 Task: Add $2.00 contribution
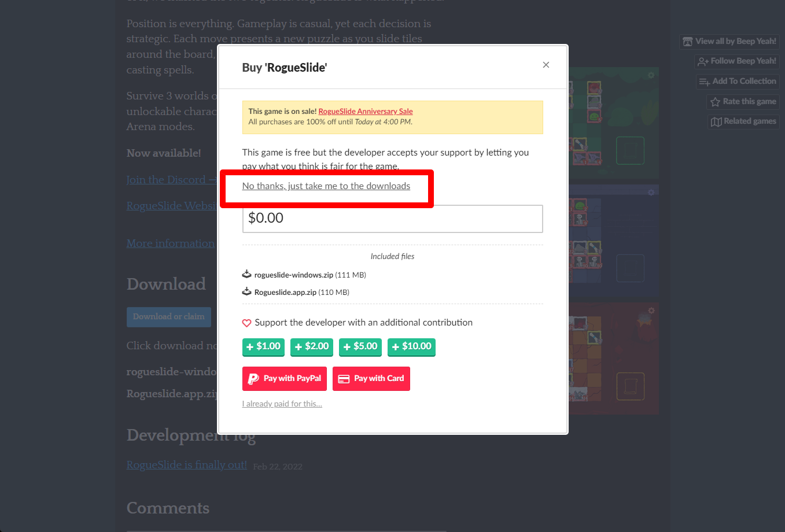(x=312, y=346)
